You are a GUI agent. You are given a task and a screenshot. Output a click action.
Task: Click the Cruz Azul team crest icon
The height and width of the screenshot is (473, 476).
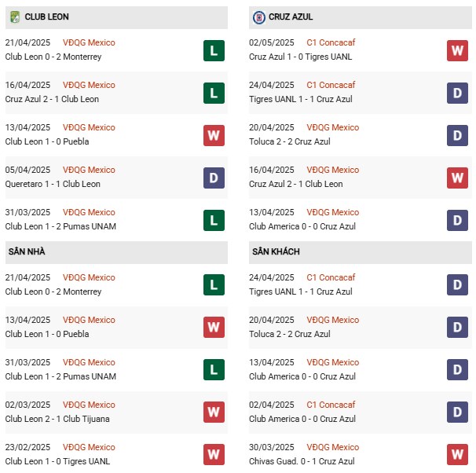click(259, 17)
